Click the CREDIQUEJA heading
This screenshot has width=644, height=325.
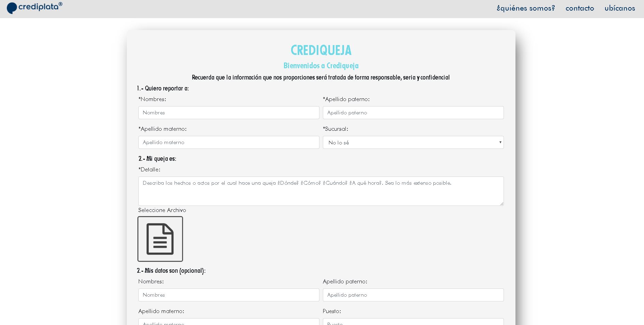click(321, 51)
